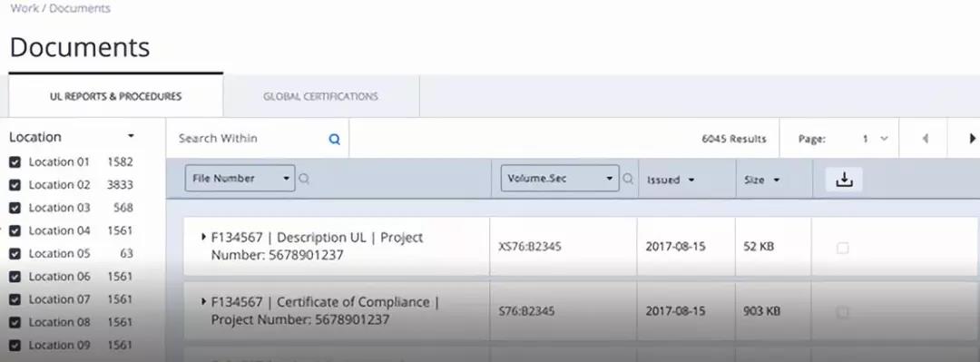The width and height of the screenshot is (980, 362).
Task: Select the UL Reports & Procedures tab
Action: point(115,96)
